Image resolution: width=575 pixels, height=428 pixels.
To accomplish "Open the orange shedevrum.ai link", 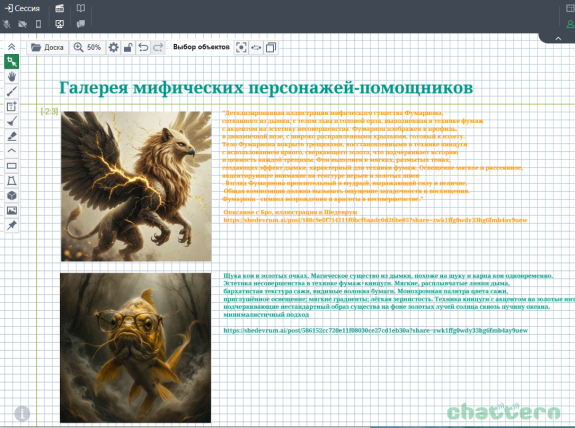I will pos(375,220).
